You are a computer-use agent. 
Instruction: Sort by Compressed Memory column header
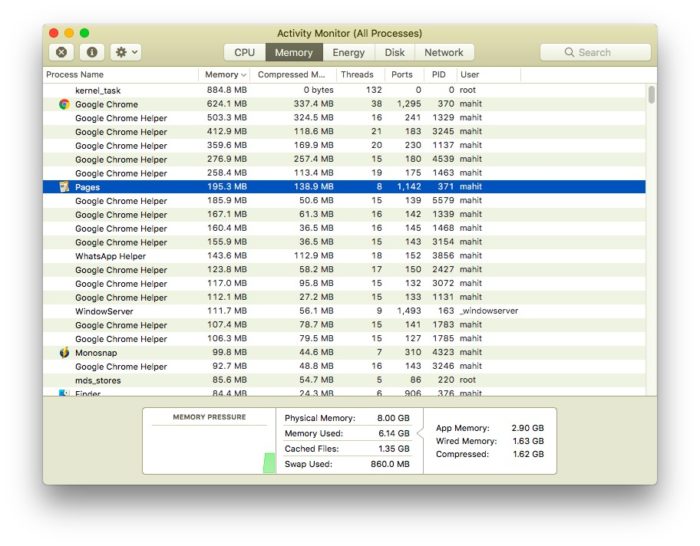point(291,75)
